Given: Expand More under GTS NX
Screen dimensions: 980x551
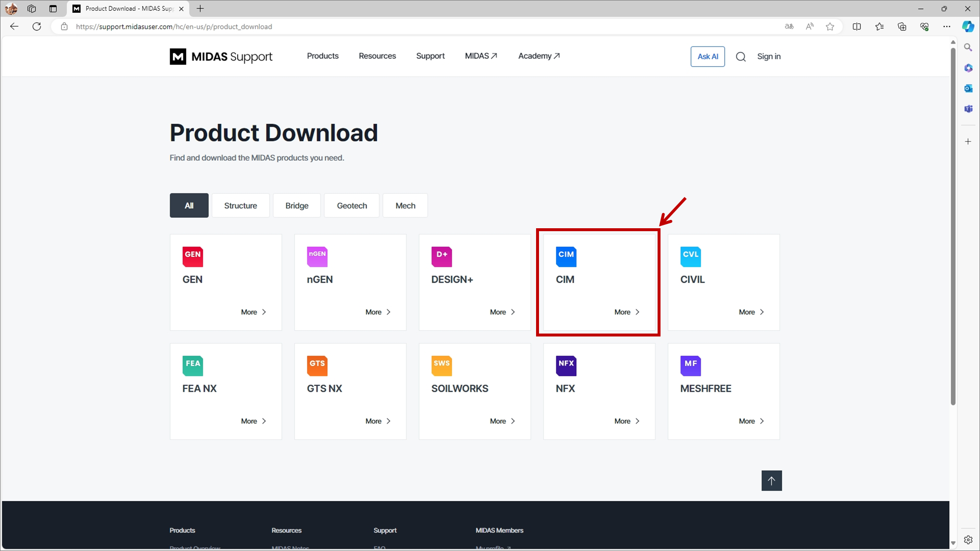Looking at the screenshot, I should click(378, 421).
